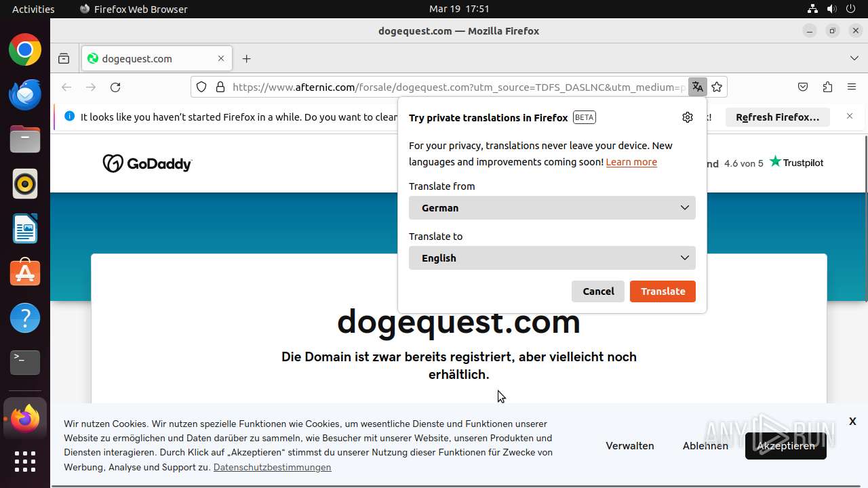Open Google Chrome from the dock
This screenshot has width=868, height=488.
coord(25,49)
